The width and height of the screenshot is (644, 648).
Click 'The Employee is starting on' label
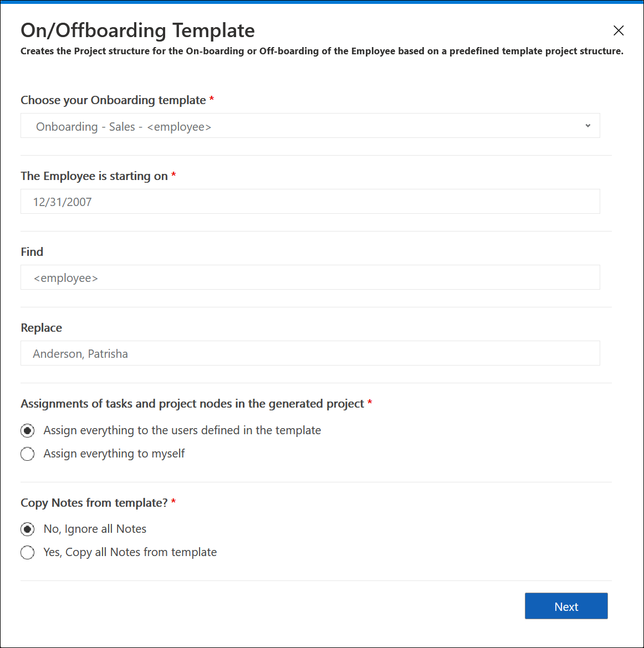click(x=94, y=176)
